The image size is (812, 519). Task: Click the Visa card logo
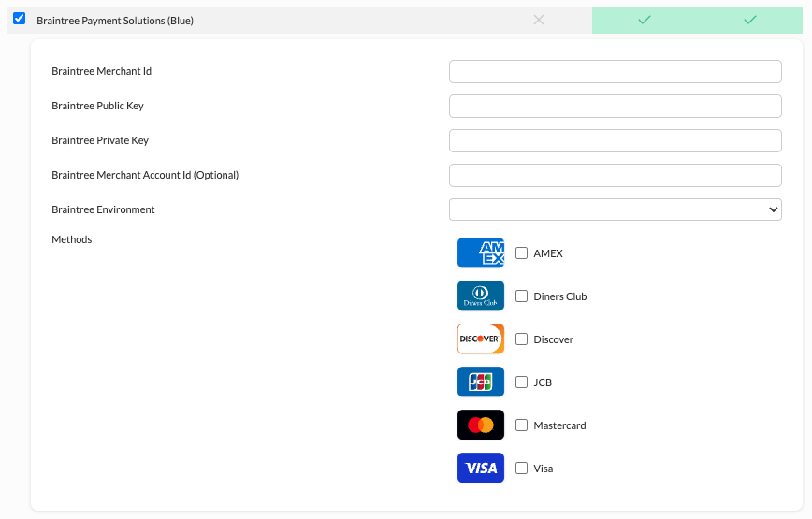point(481,468)
